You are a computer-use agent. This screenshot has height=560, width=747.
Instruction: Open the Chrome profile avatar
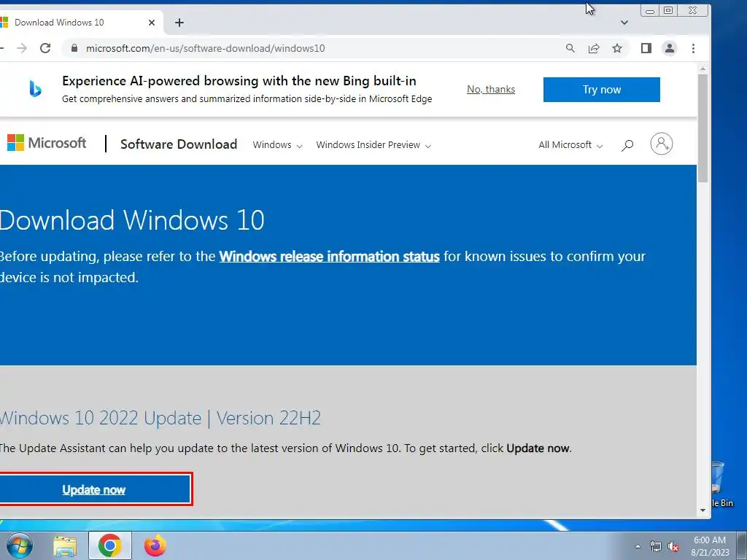[x=670, y=48]
